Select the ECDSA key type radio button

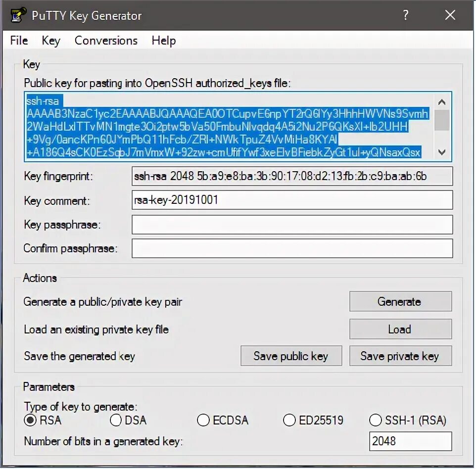tap(203, 420)
